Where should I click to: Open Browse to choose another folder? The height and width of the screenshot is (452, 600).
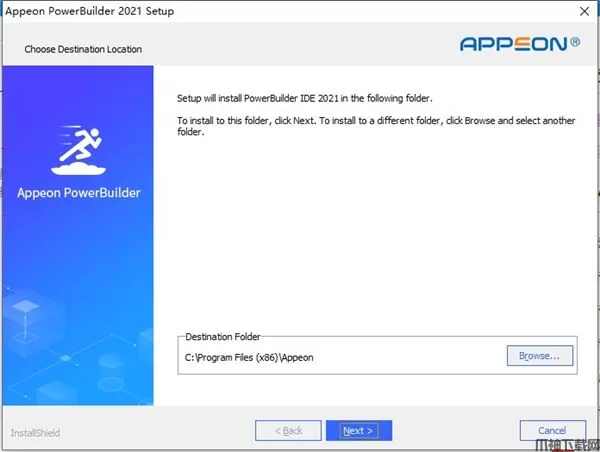pos(540,356)
